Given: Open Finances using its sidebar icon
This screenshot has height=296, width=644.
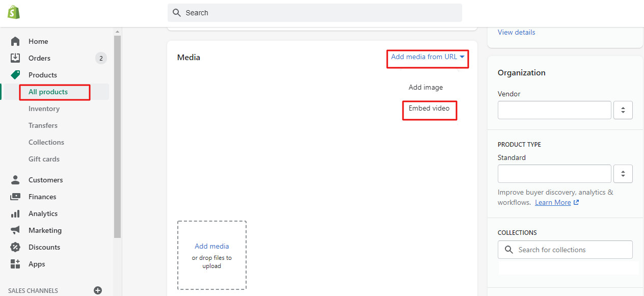Looking at the screenshot, I should [x=15, y=196].
